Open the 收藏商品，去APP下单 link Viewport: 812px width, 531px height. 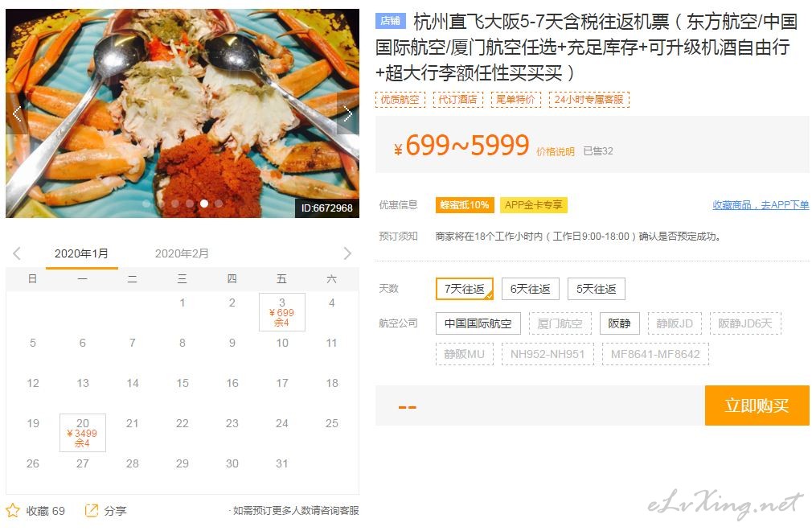point(761,205)
